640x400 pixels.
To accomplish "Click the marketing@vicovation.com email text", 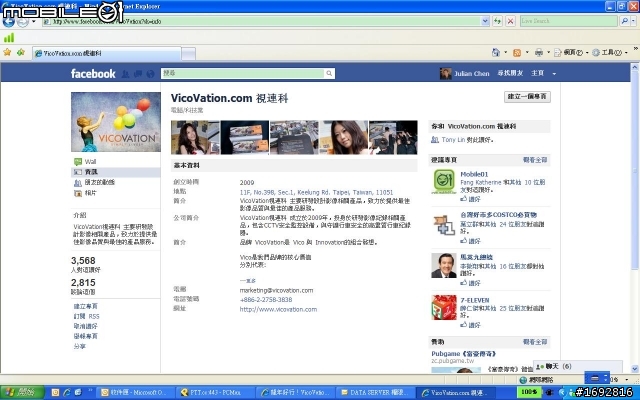I will tap(276, 290).
